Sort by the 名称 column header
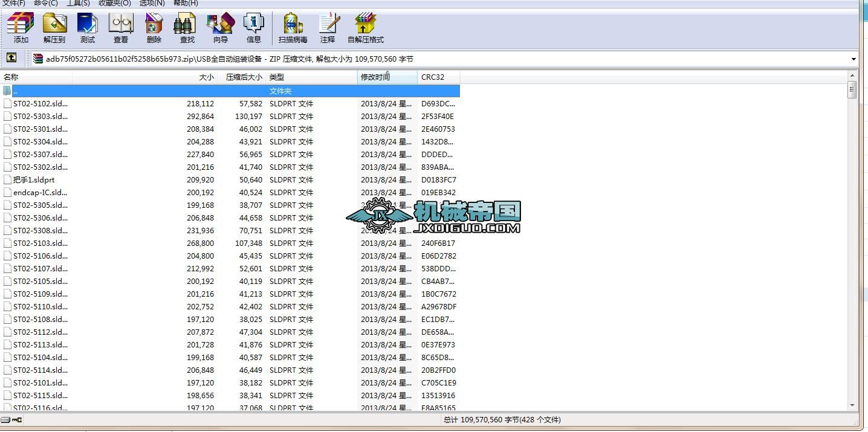Screen dimensions: 868x432 click(36, 77)
